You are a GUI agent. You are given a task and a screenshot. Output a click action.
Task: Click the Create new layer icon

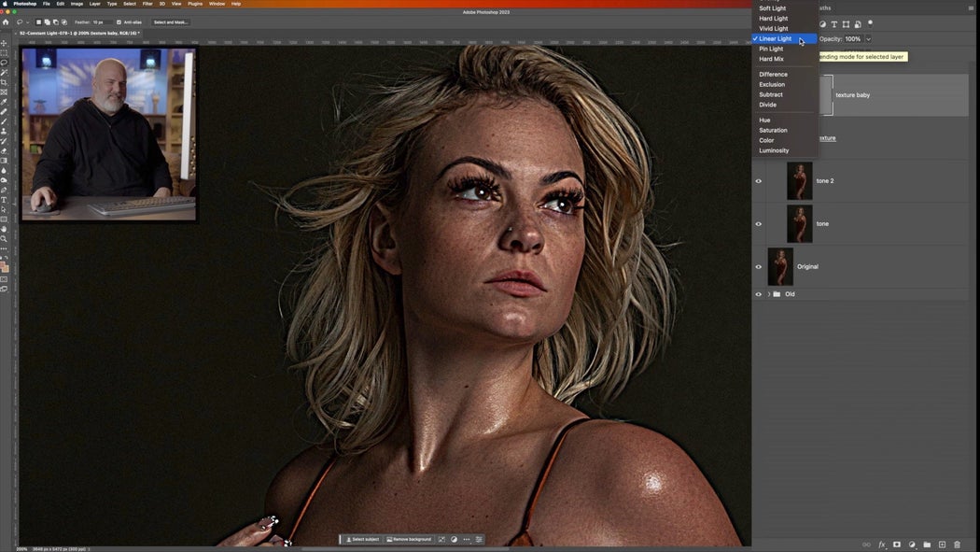pyautogui.click(x=943, y=545)
